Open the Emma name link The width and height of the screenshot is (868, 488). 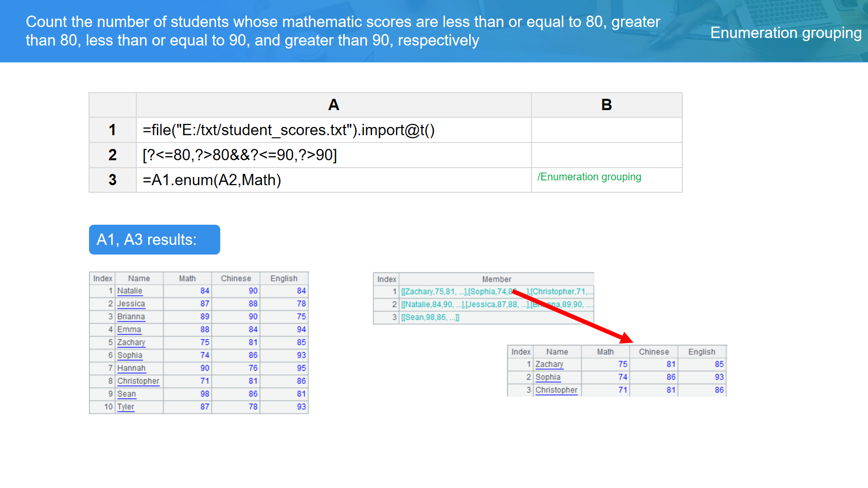(x=129, y=330)
